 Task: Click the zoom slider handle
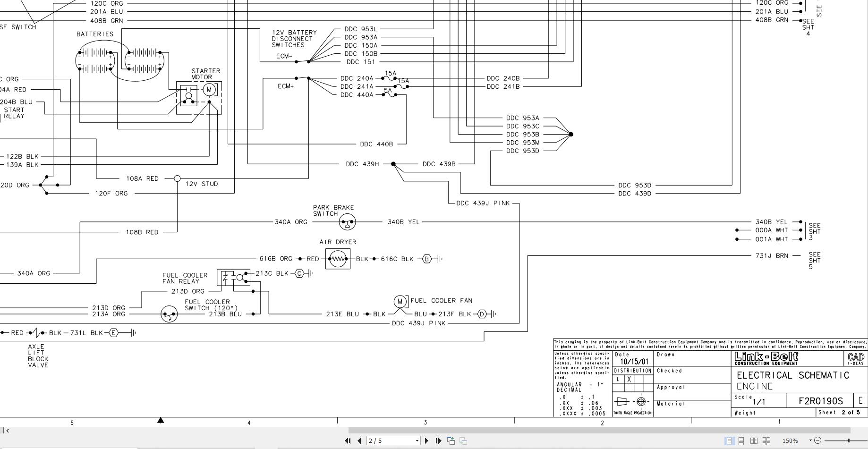pyautogui.click(x=848, y=441)
